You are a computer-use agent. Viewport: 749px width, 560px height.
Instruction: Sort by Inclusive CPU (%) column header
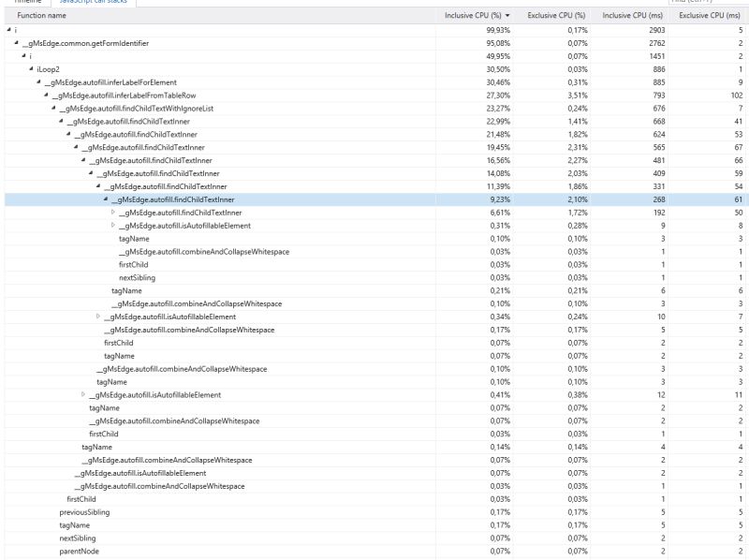(x=473, y=15)
